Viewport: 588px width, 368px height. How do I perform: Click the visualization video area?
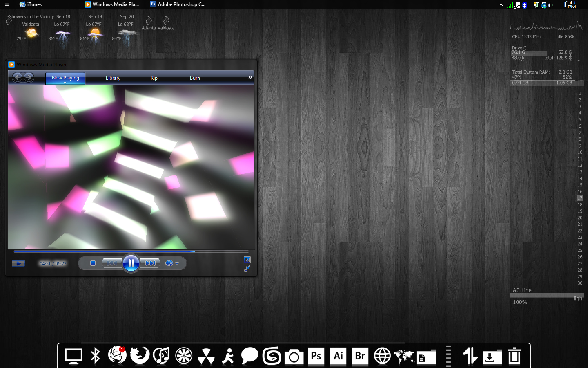click(x=131, y=167)
